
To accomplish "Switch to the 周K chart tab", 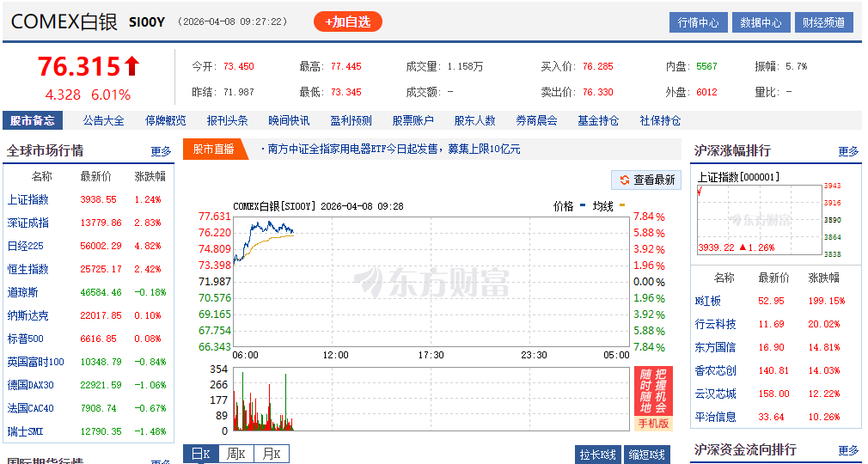I will 235,455.
